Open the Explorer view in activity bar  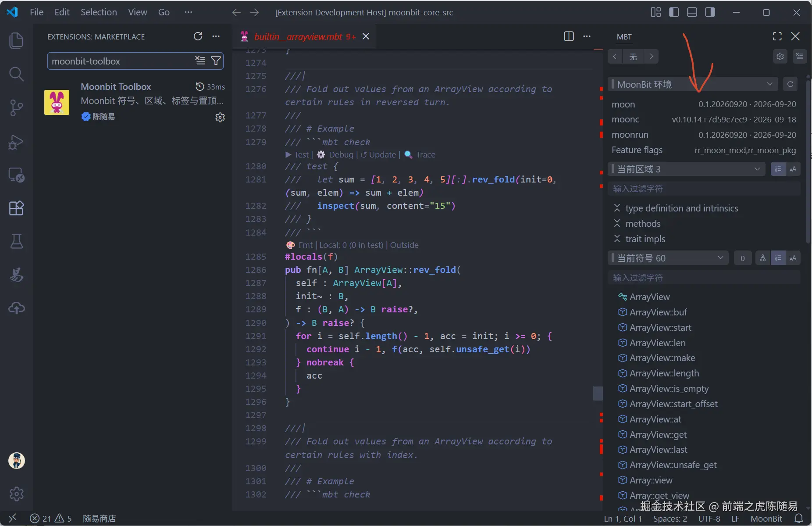click(16, 41)
